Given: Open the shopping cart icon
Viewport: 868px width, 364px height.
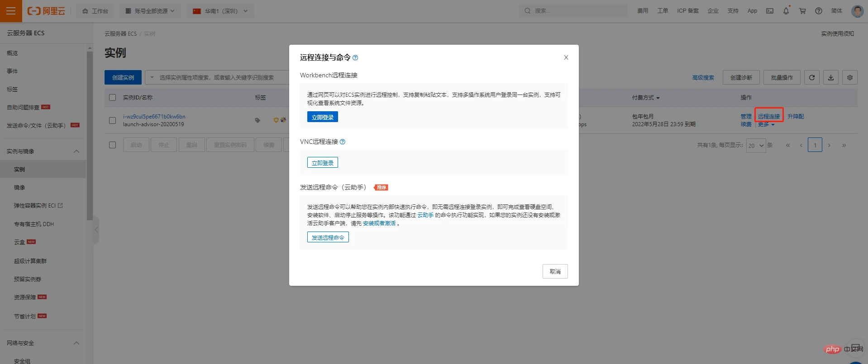Looking at the screenshot, I should tap(802, 11).
